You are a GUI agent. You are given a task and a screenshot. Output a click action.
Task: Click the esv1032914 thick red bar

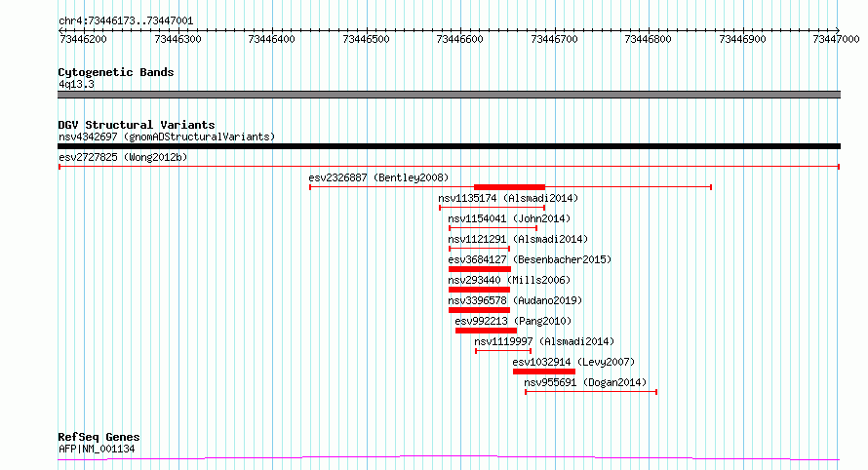pos(544,372)
